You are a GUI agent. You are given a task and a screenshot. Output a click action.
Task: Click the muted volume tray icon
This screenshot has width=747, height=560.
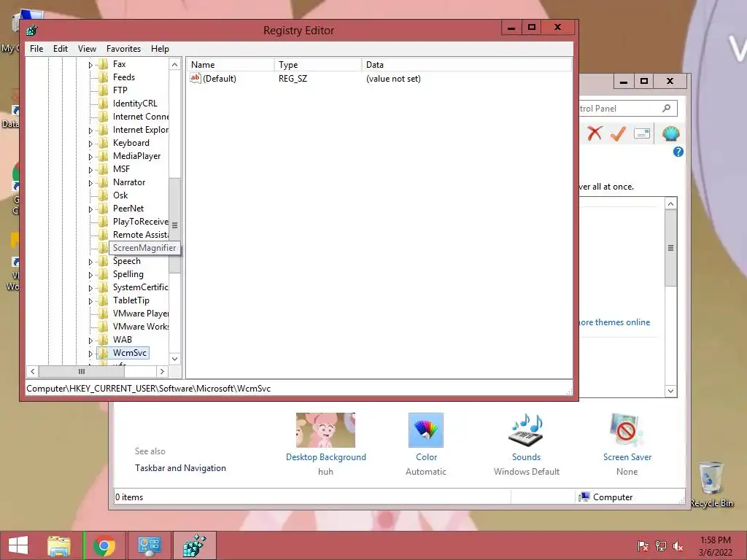tap(678, 546)
